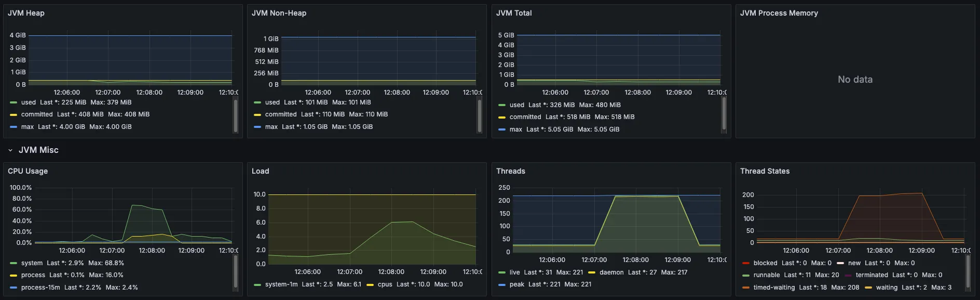The image size is (980, 300).
Task: Click the JVM Total legend max color marker
Action: (502, 129)
